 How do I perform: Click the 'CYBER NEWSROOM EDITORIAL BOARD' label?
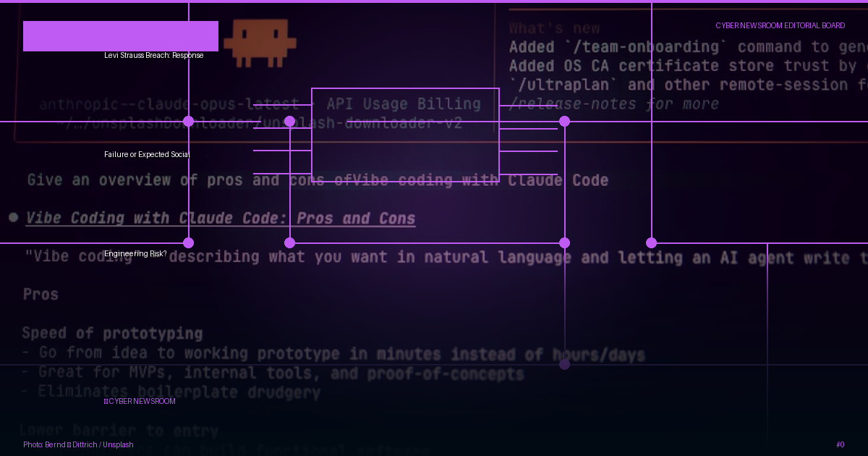coord(780,25)
